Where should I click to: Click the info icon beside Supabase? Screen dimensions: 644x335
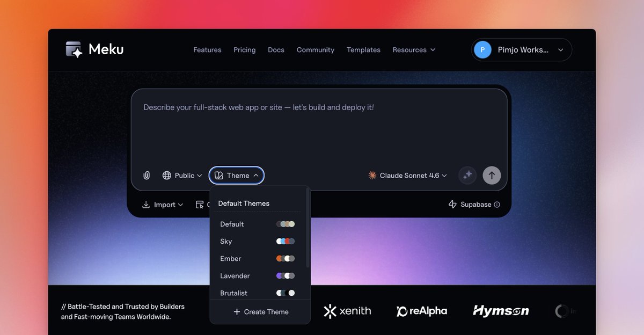497,205
